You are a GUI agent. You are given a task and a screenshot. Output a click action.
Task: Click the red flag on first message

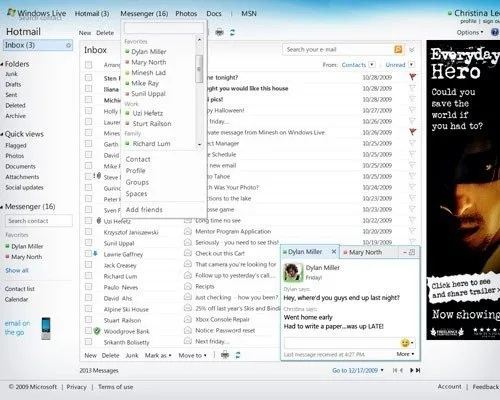tap(413, 77)
